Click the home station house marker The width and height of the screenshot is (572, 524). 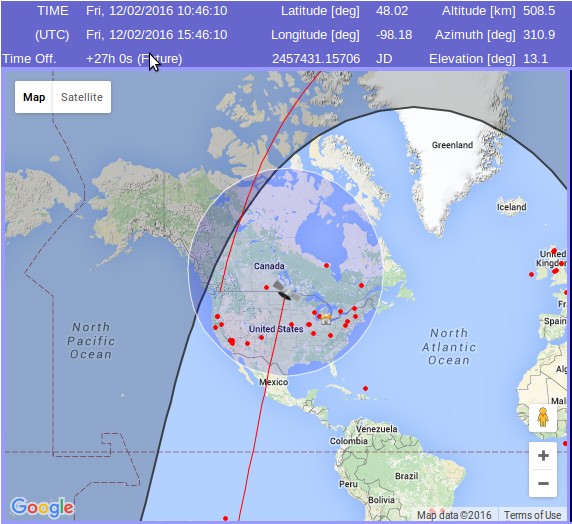coord(326,320)
